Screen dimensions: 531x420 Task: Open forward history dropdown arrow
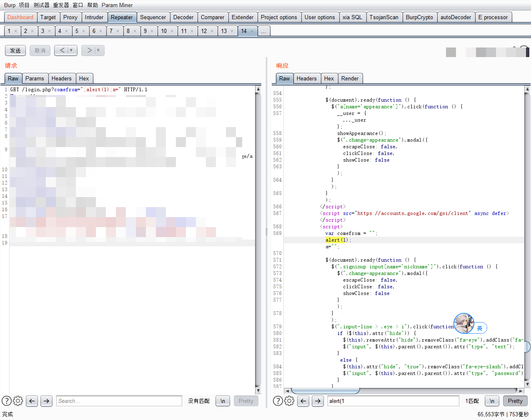[x=98, y=50]
